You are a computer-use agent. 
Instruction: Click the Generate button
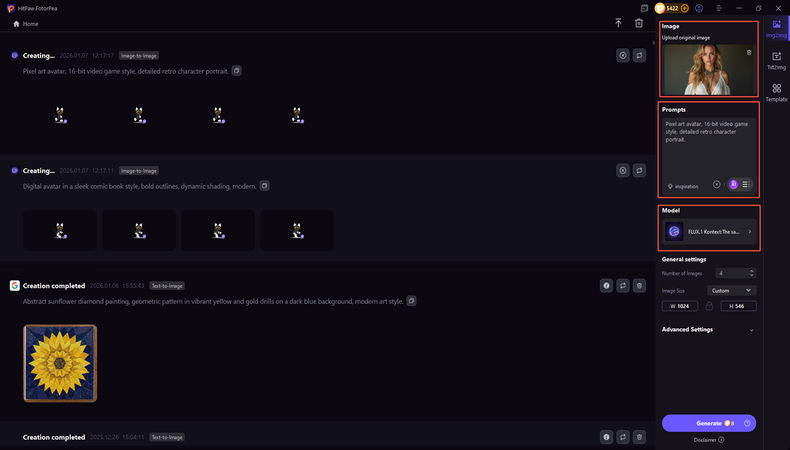[x=708, y=423]
